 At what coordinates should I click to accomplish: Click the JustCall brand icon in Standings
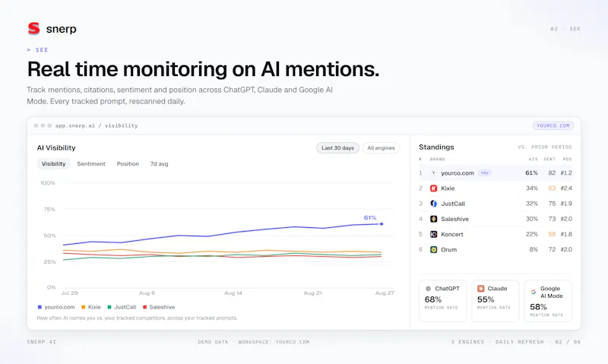(433, 204)
